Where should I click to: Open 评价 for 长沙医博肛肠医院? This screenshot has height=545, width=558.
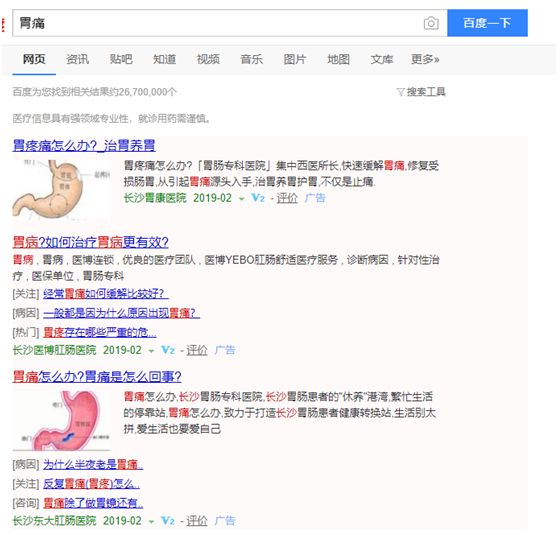(x=197, y=350)
